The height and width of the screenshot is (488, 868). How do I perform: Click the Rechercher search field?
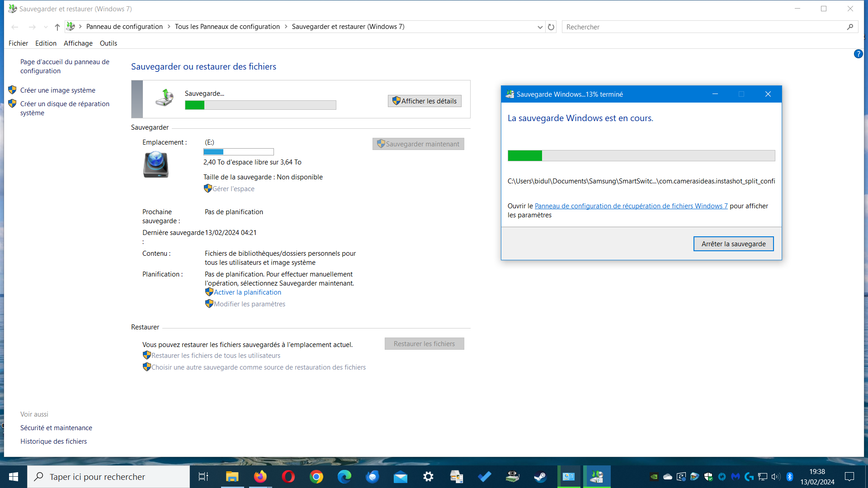701,27
